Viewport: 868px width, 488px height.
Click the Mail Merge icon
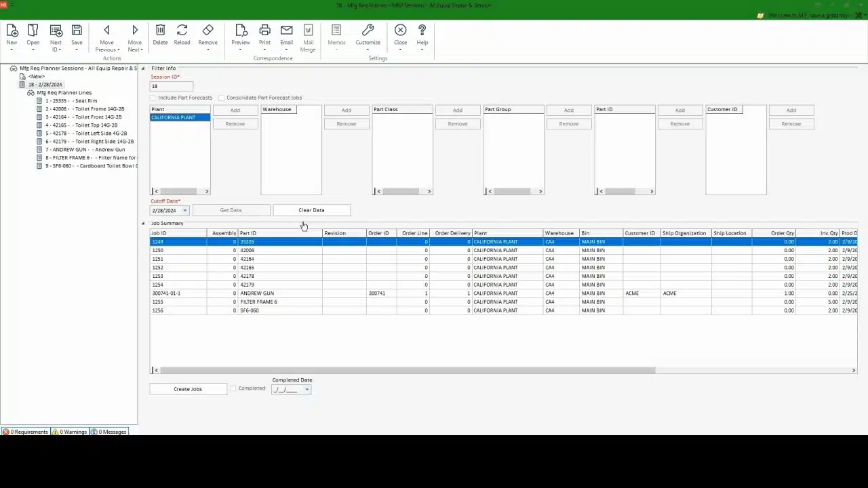tap(308, 30)
